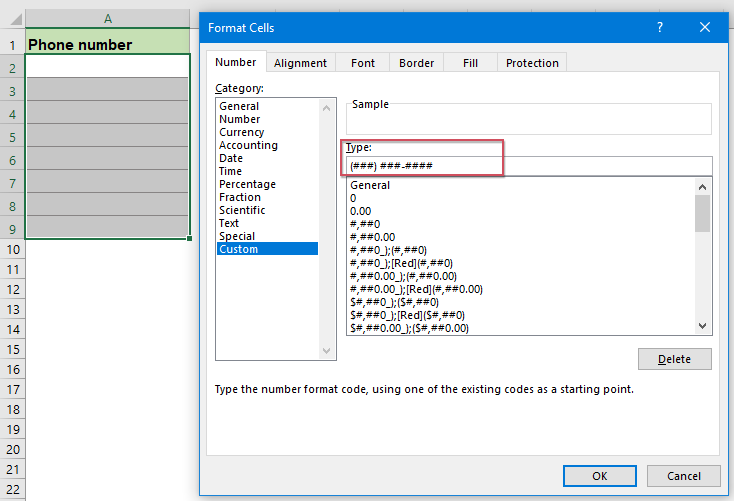Select the General format code in list

pyautogui.click(x=370, y=185)
